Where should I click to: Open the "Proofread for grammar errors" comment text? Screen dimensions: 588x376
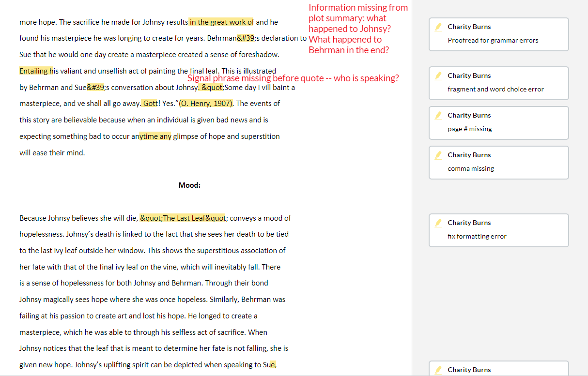(x=493, y=41)
